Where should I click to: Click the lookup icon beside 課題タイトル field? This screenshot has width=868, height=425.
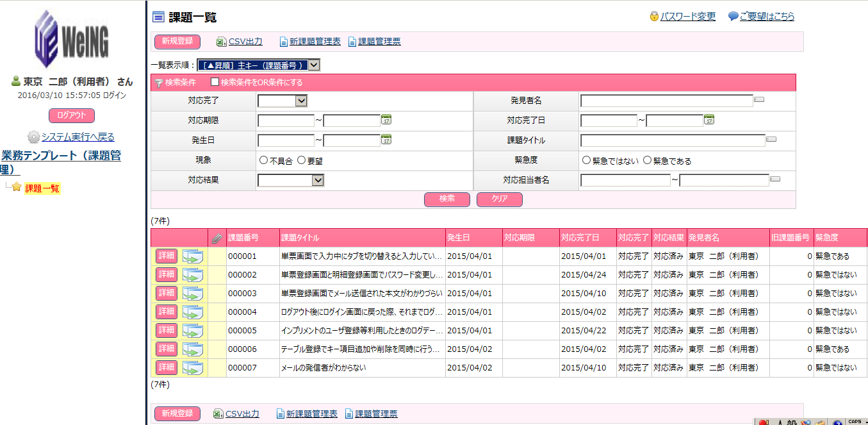pyautogui.click(x=771, y=140)
